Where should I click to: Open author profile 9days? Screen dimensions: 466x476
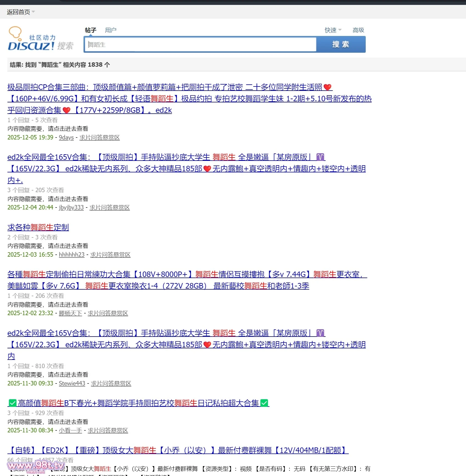(66, 138)
